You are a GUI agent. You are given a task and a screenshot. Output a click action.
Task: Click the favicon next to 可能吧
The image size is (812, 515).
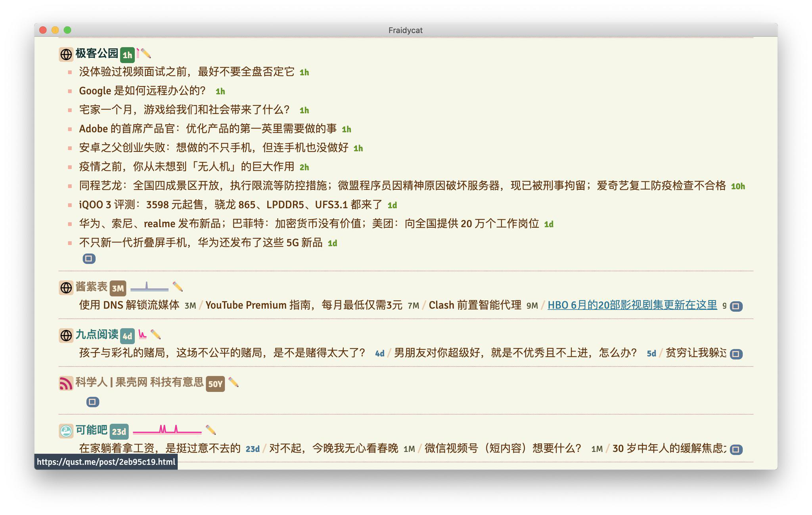[66, 431]
